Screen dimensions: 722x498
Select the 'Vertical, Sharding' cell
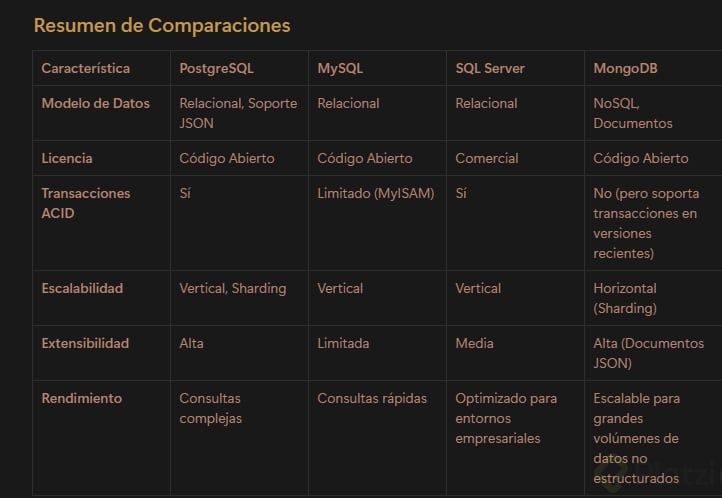[x=232, y=288]
